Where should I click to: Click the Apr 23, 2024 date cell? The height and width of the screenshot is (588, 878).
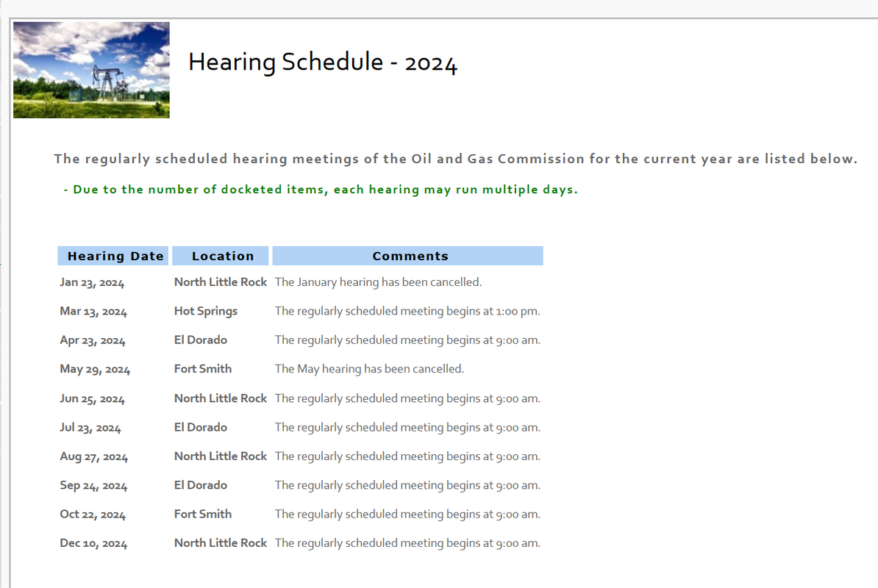[93, 340]
